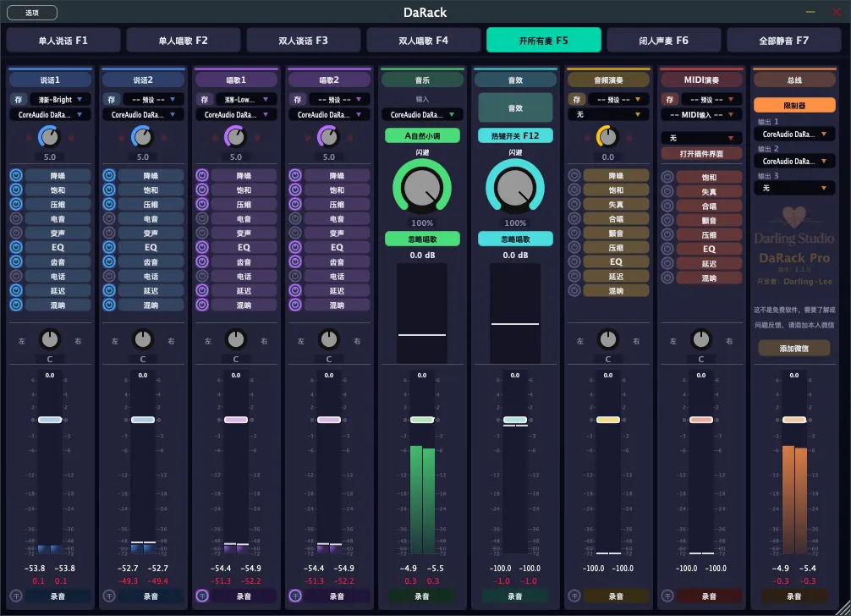Click the 混响 power icon in 说话2
The height and width of the screenshot is (616, 851).
tap(109, 305)
